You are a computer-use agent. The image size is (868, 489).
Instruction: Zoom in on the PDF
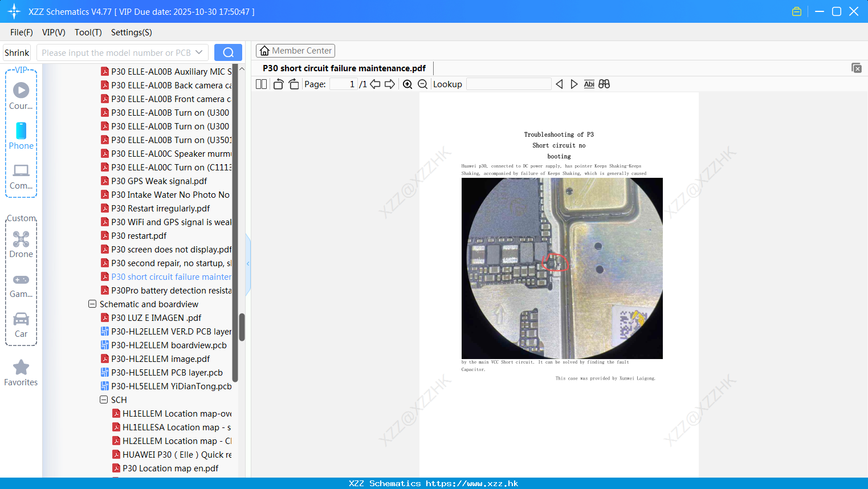407,84
